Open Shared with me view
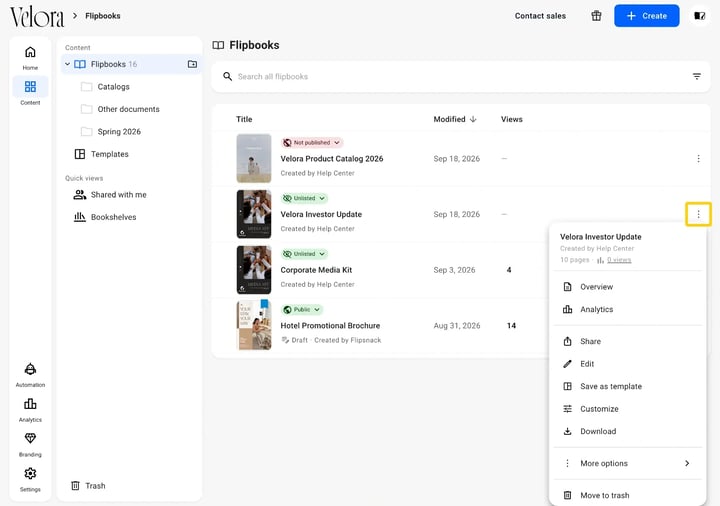The height and width of the screenshot is (506, 720). (110, 195)
